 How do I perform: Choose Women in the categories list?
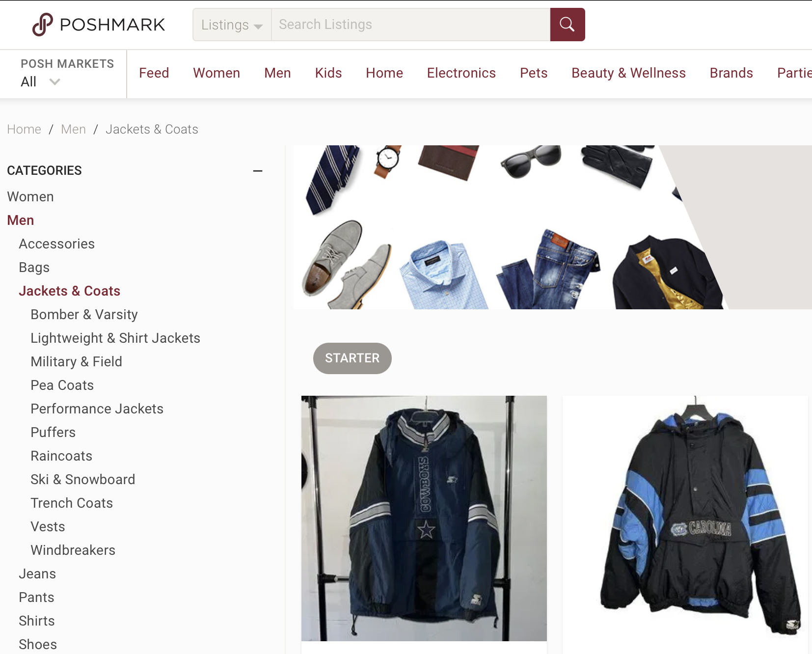30,197
